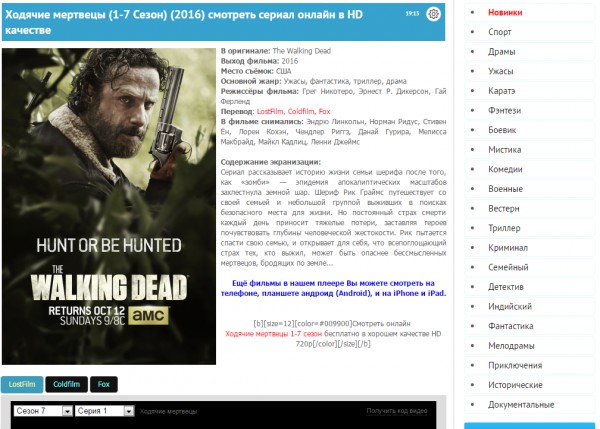Screen dimensions: 600x429
Task: Select the Каратэ category
Action: (501, 91)
